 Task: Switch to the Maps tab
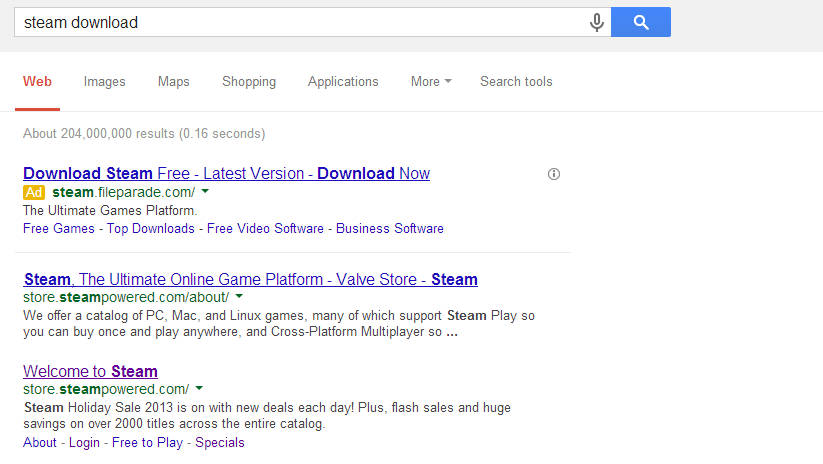pyautogui.click(x=174, y=82)
